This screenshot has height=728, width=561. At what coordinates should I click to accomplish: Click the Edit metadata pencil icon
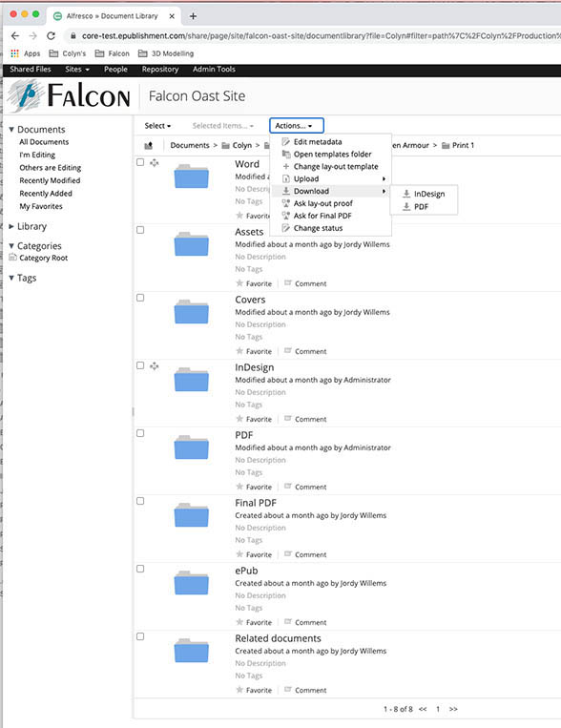click(286, 142)
